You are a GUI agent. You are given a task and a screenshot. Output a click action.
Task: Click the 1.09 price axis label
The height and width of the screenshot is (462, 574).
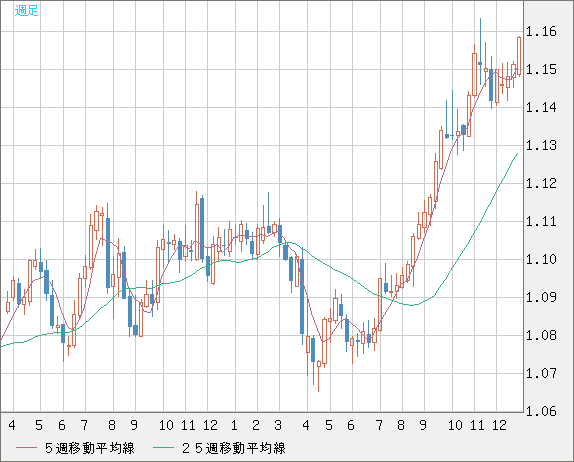coord(541,297)
